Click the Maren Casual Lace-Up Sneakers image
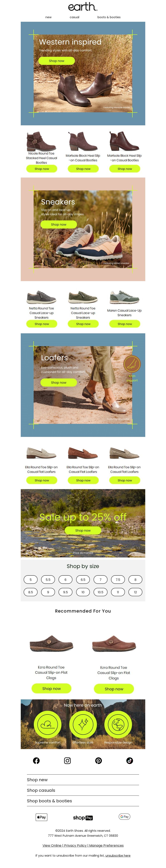Screen dimensions: 166x868 124,297
